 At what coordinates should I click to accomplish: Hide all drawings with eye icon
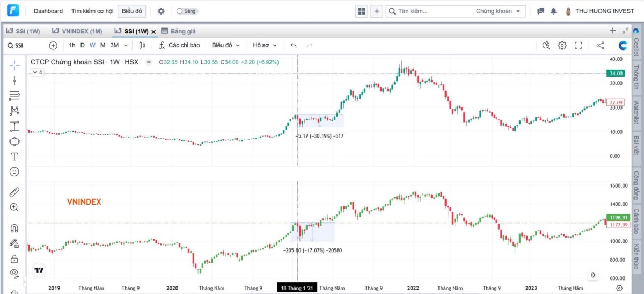point(14,273)
